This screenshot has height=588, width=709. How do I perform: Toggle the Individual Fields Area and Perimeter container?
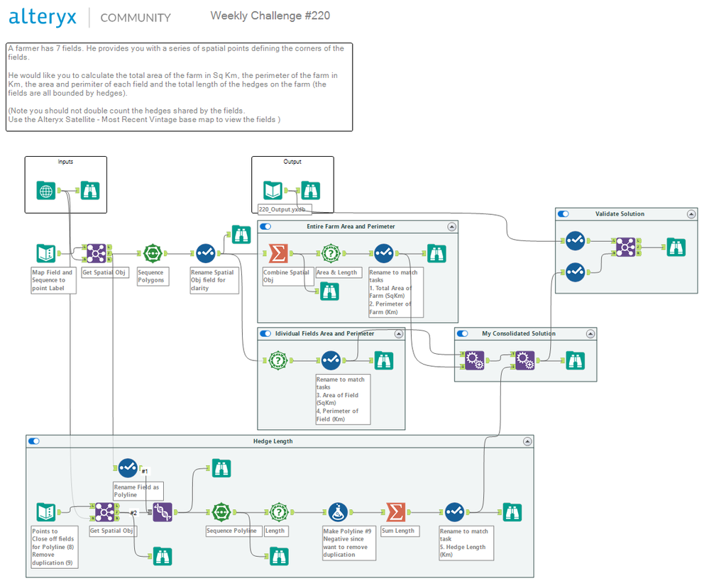click(x=265, y=333)
